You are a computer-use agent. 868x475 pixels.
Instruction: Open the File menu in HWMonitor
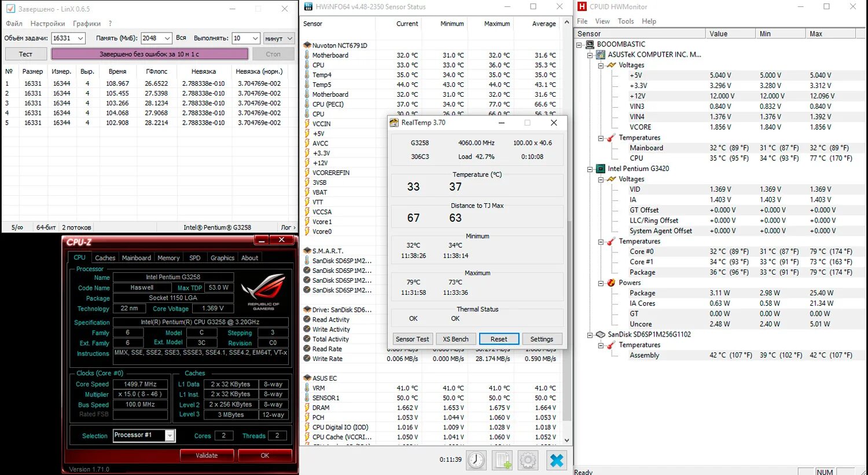click(x=582, y=21)
